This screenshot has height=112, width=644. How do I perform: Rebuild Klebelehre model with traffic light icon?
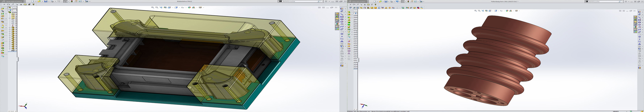(x=72, y=1)
